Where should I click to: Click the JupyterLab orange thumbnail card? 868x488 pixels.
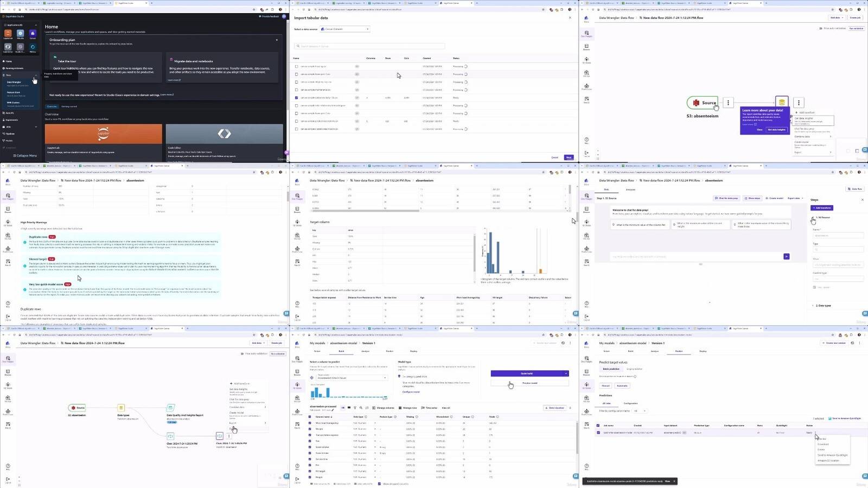click(x=103, y=134)
